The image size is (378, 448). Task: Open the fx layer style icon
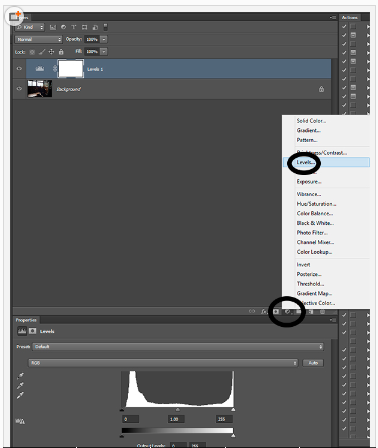click(264, 311)
